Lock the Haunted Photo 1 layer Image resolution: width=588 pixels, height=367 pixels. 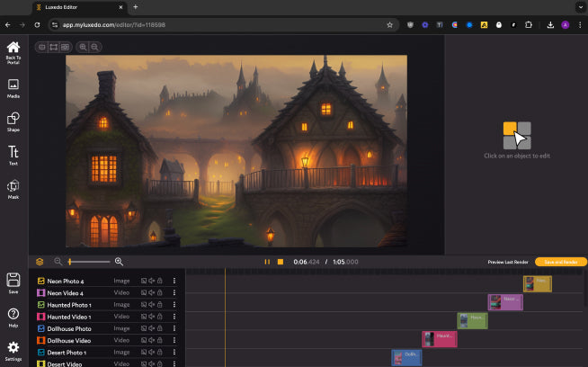point(159,305)
